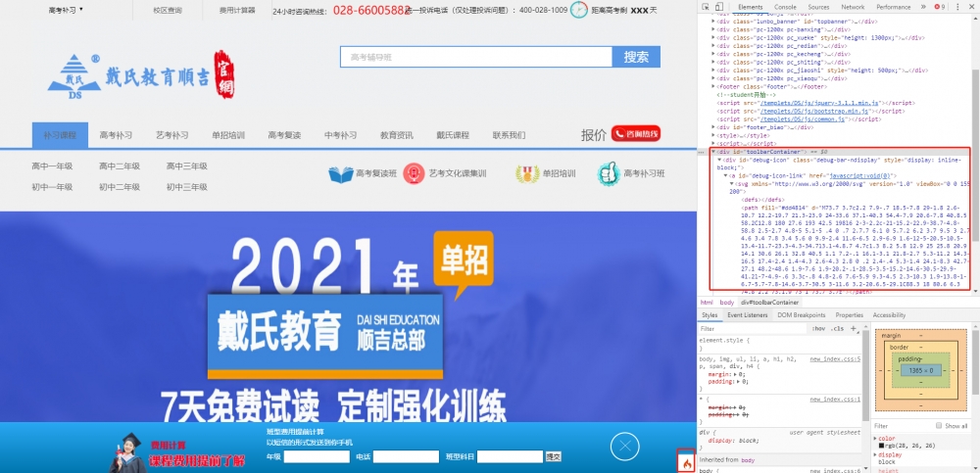
Task: Open the 校区查询 link
Action: (168, 10)
